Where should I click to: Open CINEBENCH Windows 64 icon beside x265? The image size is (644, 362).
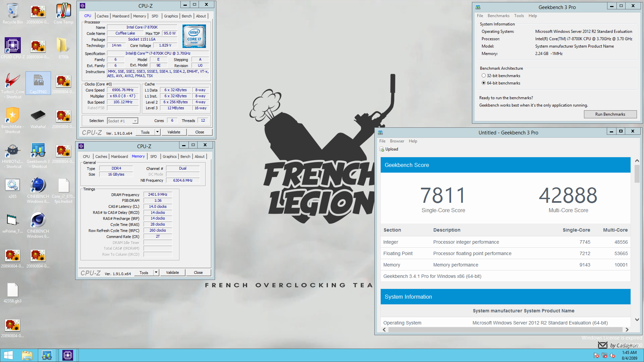pyautogui.click(x=38, y=190)
